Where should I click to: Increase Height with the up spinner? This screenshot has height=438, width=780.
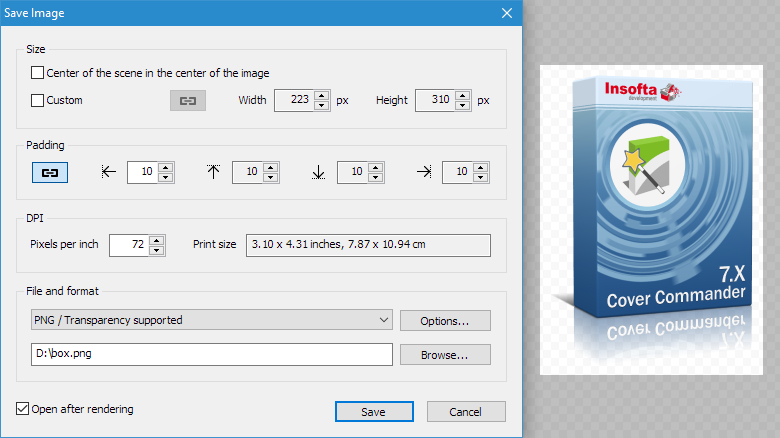point(463,96)
